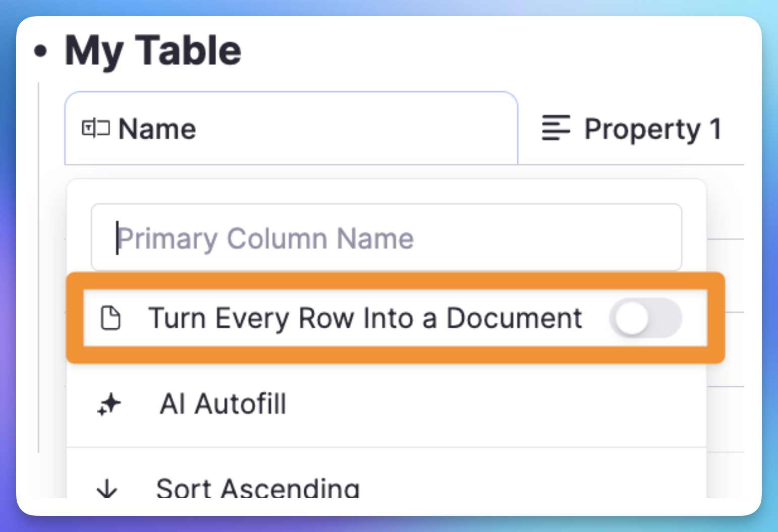Click the bullet dot before My Table
Image resolution: width=778 pixels, height=532 pixels.
point(41,51)
